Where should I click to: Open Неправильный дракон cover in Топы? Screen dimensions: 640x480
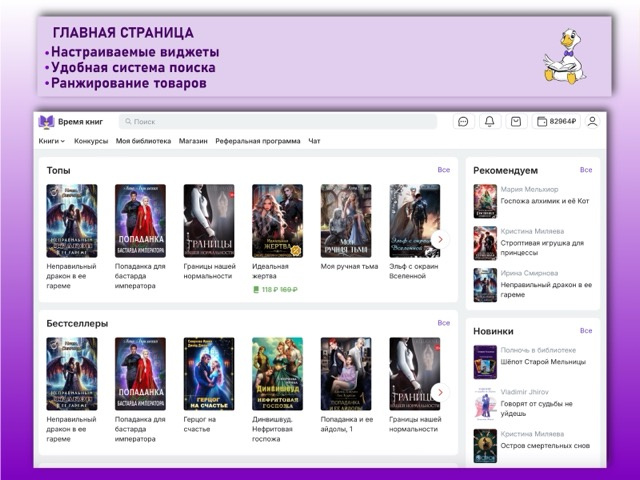(x=72, y=221)
